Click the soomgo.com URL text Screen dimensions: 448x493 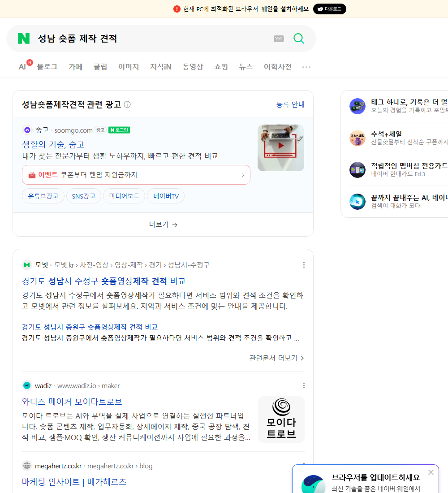coord(73,130)
